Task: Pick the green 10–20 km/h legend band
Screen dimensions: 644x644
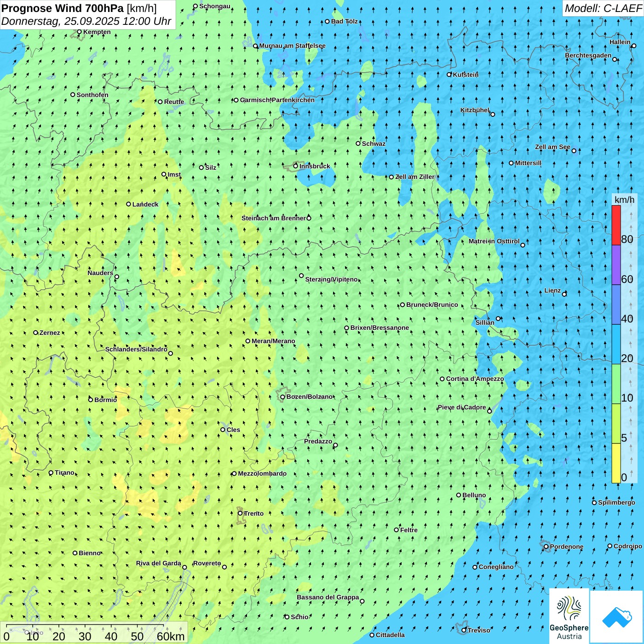Action: (x=616, y=384)
